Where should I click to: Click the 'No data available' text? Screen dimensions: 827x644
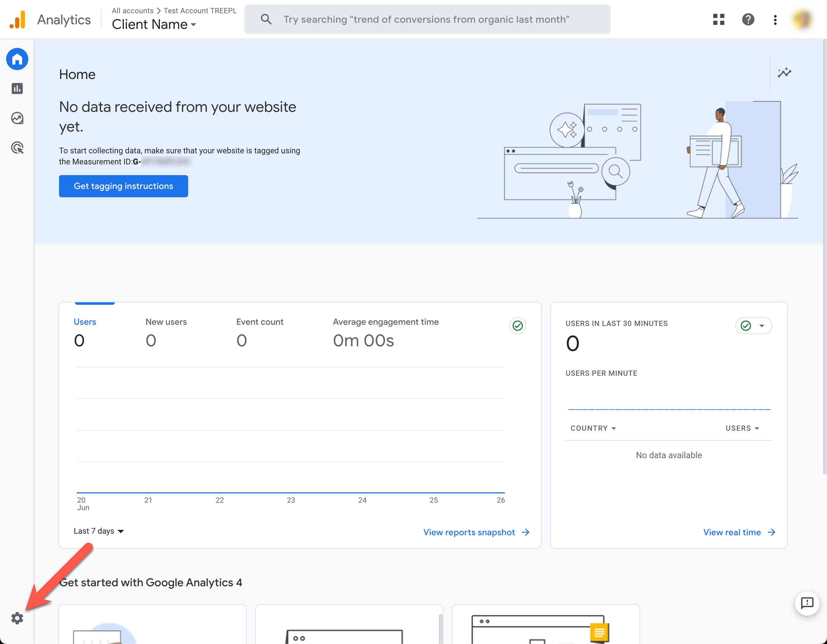point(669,455)
